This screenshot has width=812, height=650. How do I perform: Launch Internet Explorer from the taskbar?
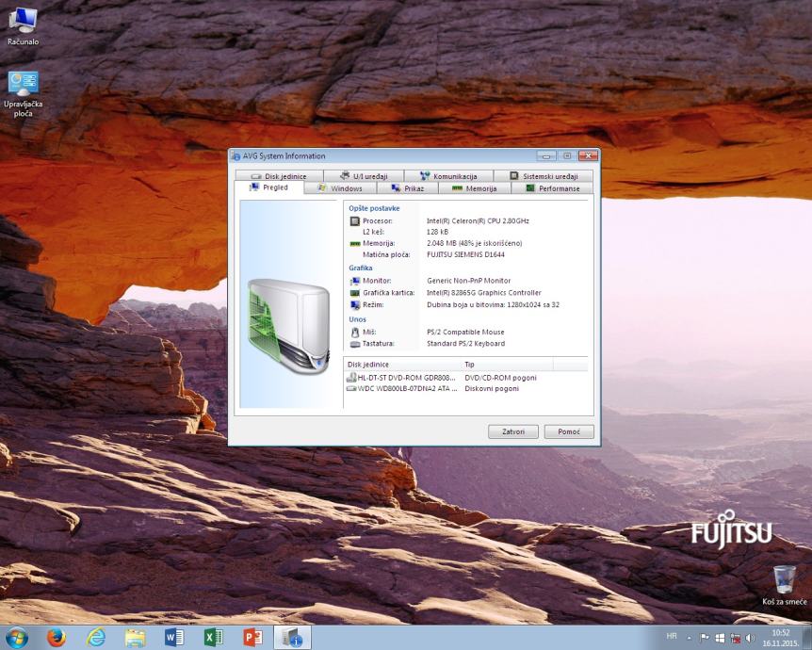click(x=96, y=638)
